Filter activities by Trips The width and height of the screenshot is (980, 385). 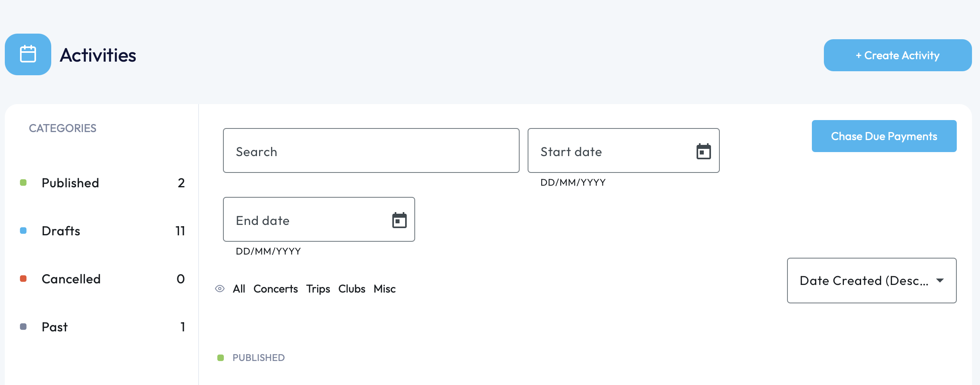318,289
